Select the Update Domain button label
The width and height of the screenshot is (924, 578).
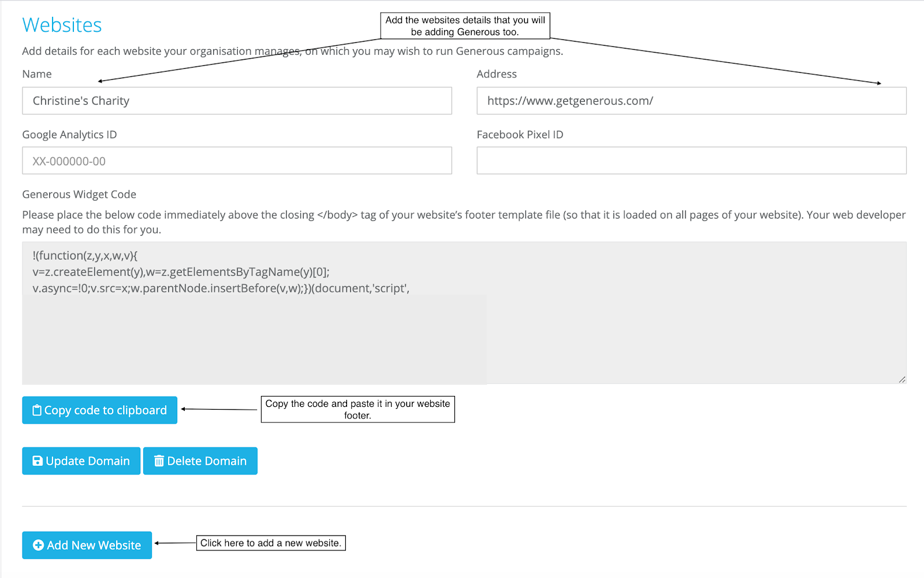pyautogui.click(x=88, y=461)
